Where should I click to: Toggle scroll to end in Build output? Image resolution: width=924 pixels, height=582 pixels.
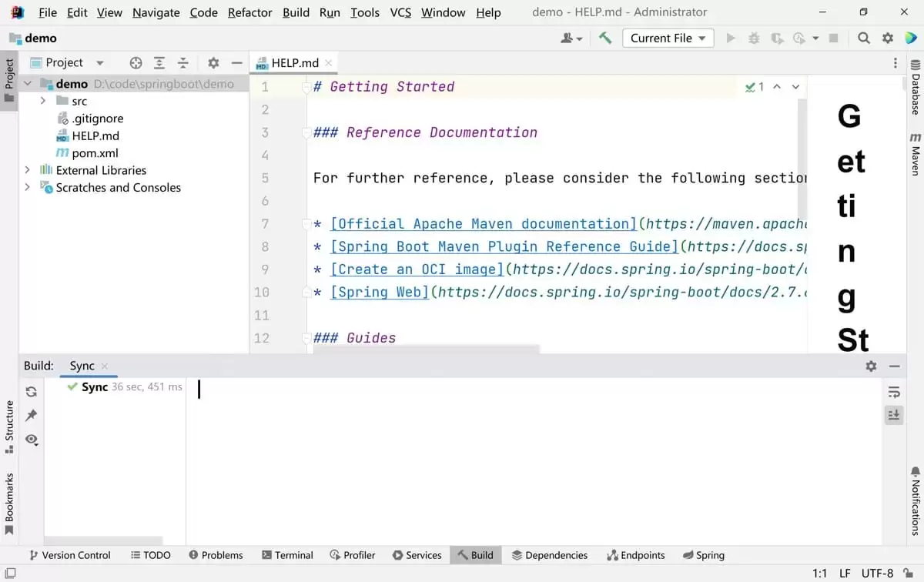click(x=893, y=415)
